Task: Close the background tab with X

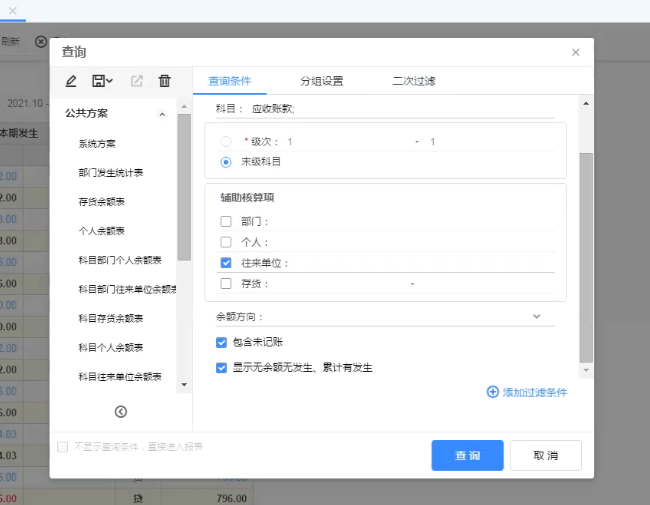Action: pyautogui.click(x=13, y=11)
